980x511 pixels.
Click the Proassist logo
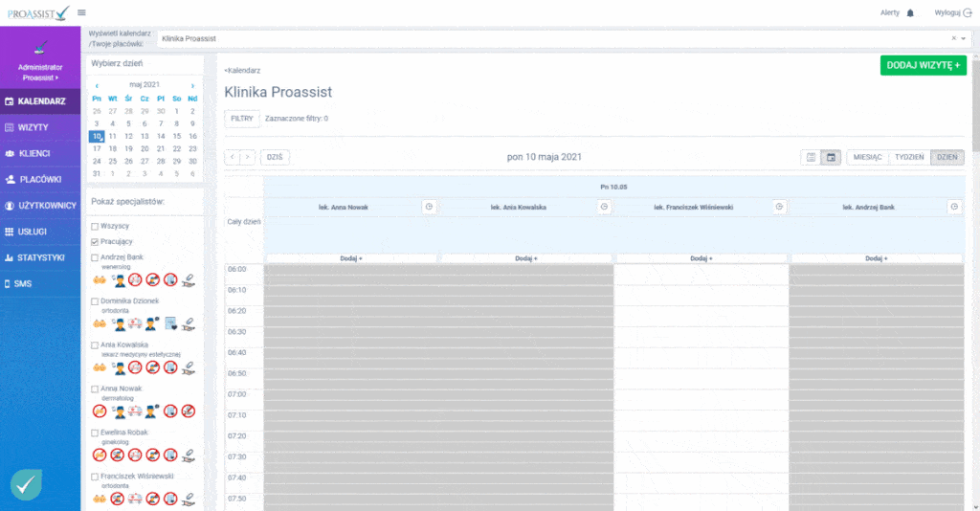coord(38,13)
